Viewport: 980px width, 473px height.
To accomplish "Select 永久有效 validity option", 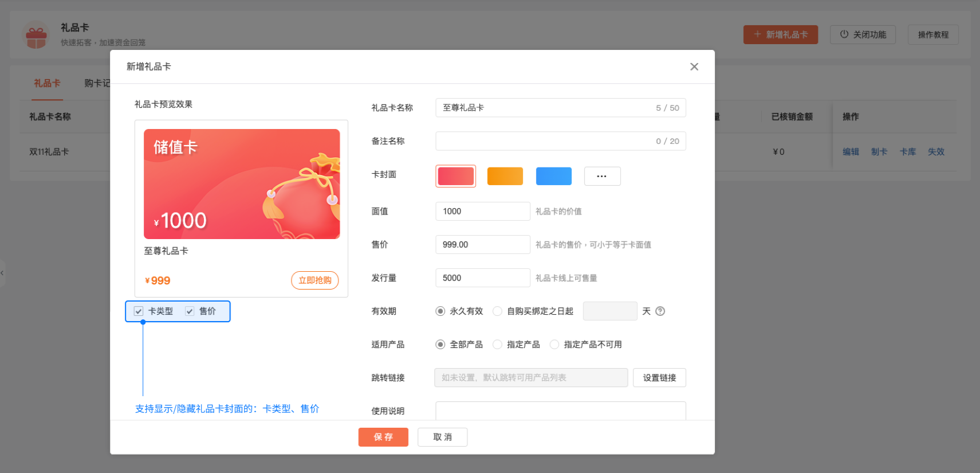I will (x=440, y=311).
